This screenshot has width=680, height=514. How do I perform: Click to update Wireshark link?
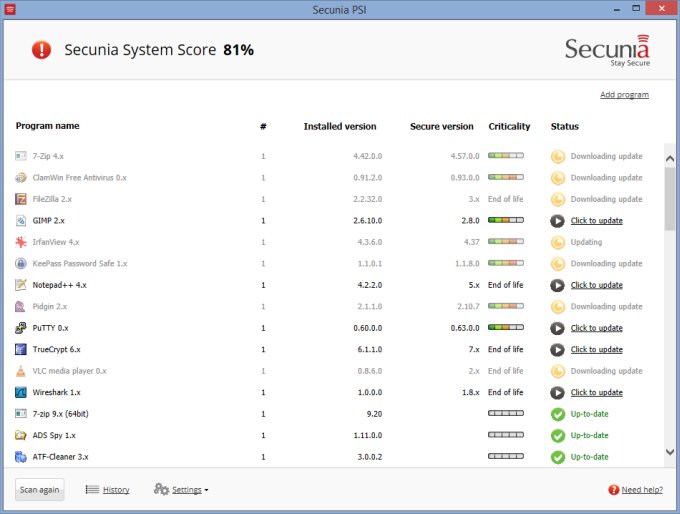click(596, 392)
